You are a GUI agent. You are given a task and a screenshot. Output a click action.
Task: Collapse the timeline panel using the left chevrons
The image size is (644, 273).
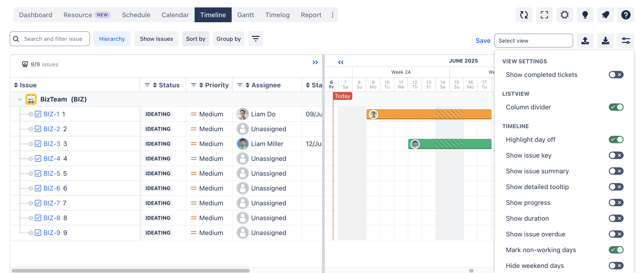click(x=341, y=62)
